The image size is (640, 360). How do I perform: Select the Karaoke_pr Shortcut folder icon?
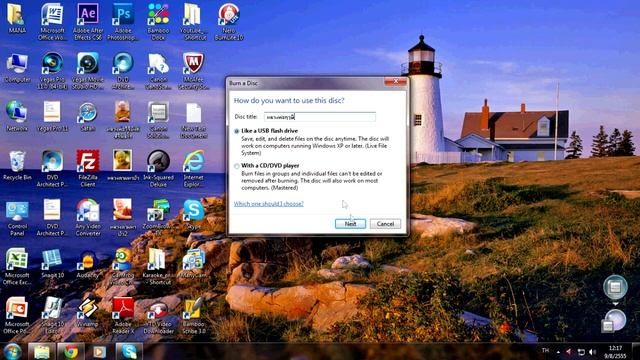158,266
